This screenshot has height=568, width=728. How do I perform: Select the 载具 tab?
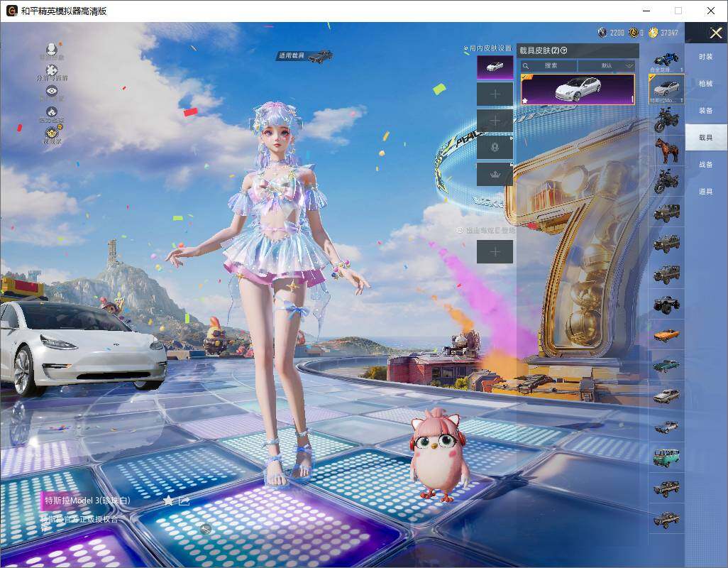(706, 138)
